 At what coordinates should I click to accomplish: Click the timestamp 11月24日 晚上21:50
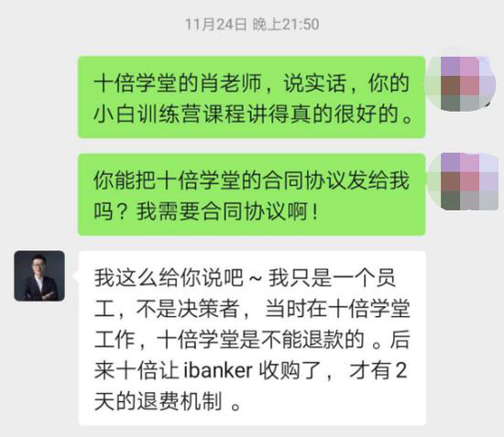coord(252,25)
